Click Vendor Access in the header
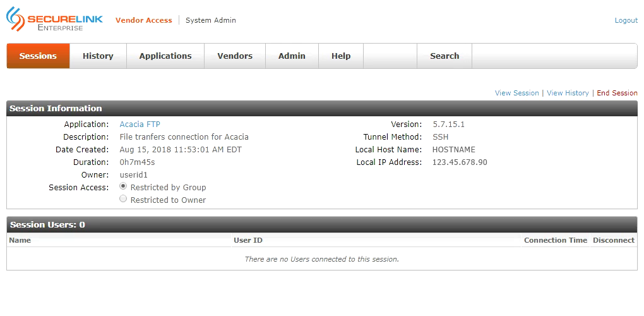The width and height of the screenshot is (644, 316). point(144,20)
